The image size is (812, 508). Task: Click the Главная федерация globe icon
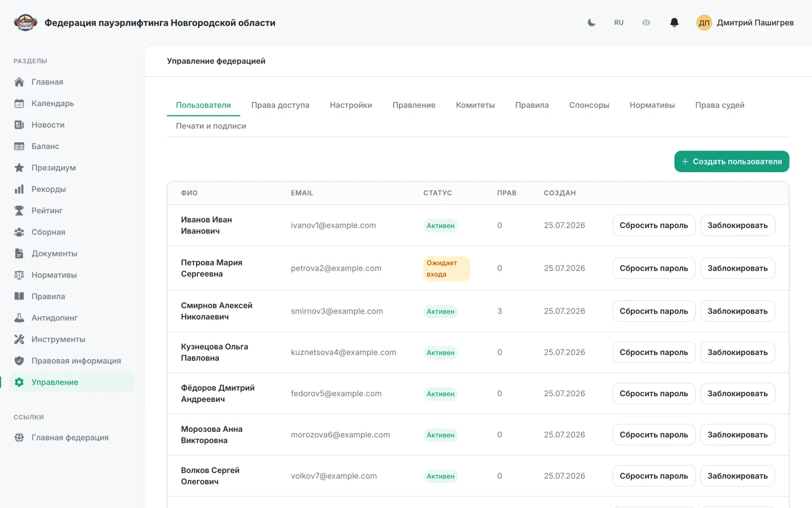[19, 437]
